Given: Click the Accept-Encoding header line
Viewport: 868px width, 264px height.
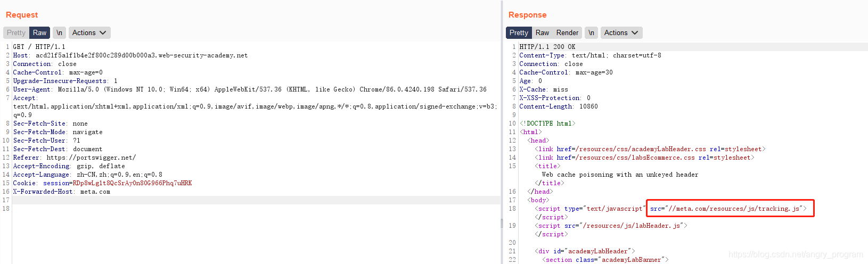Looking at the screenshot, I should [x=68, y=166].
